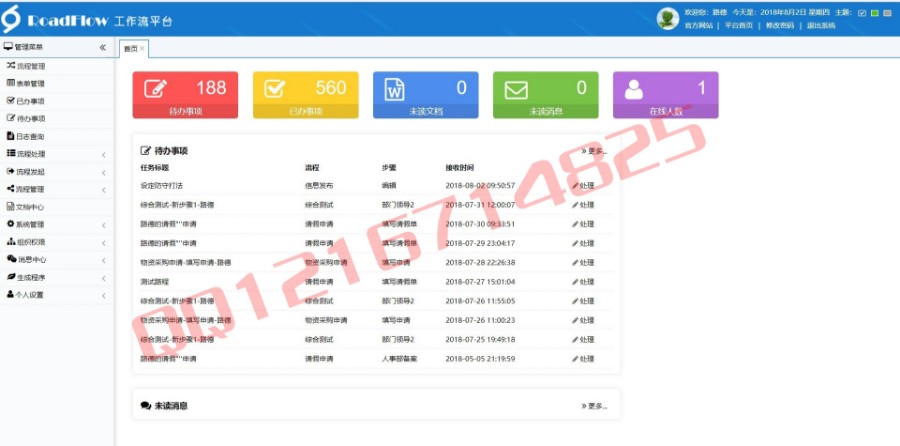The width and height of the screenshot is (900, 446).
Task: Click 退出系统 to log out
Action: click(x=821, y=26)
